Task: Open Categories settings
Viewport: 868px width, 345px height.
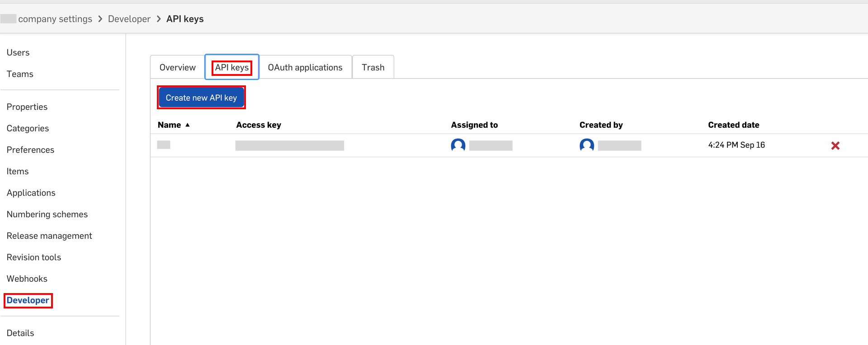Action: click(x=28, y=128)
